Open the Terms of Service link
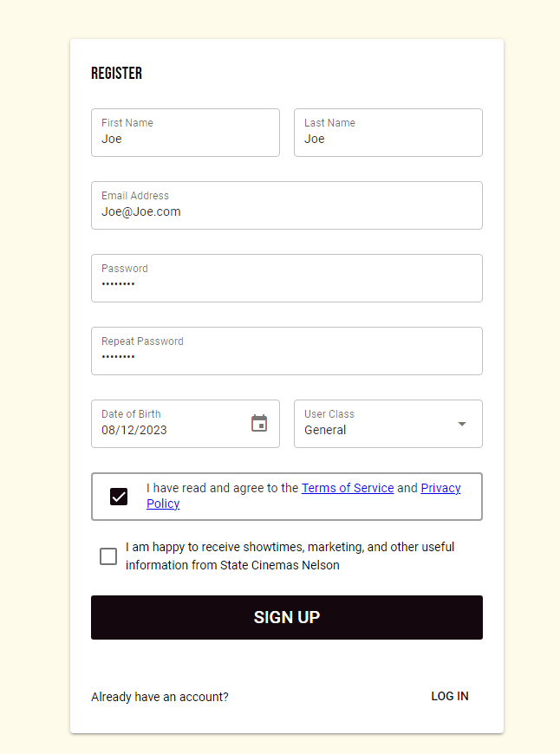Viewport: 560px width, 754px height. 348,488
